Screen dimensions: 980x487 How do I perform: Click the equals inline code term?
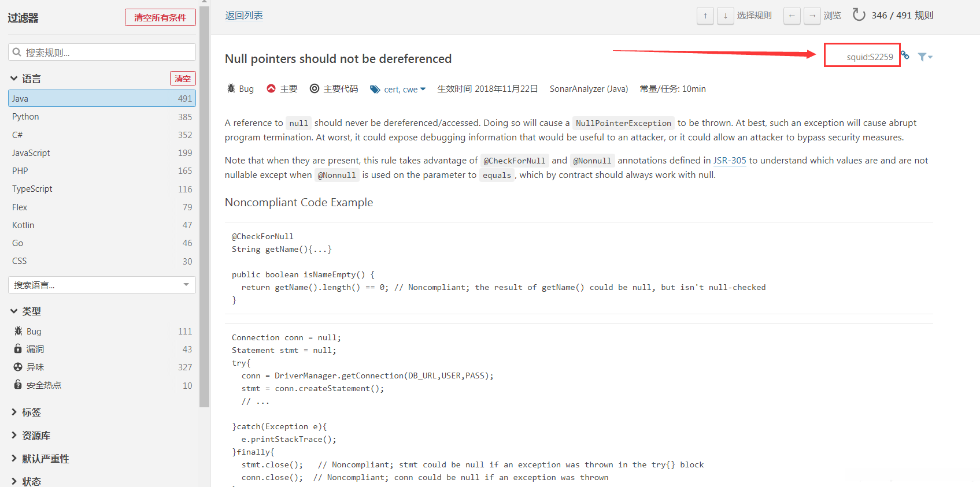pos(497,175)
